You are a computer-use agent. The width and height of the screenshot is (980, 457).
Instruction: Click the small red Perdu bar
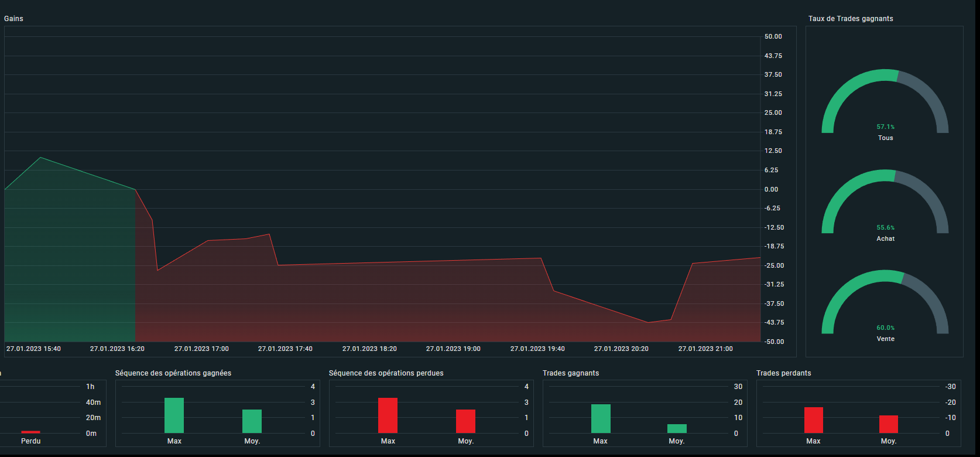point(30,432)
